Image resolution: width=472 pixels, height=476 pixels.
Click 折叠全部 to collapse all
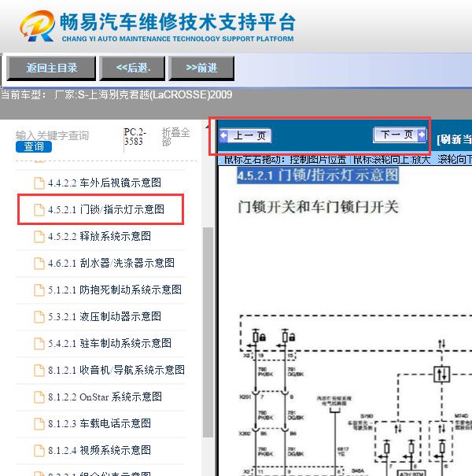(175, 137)
